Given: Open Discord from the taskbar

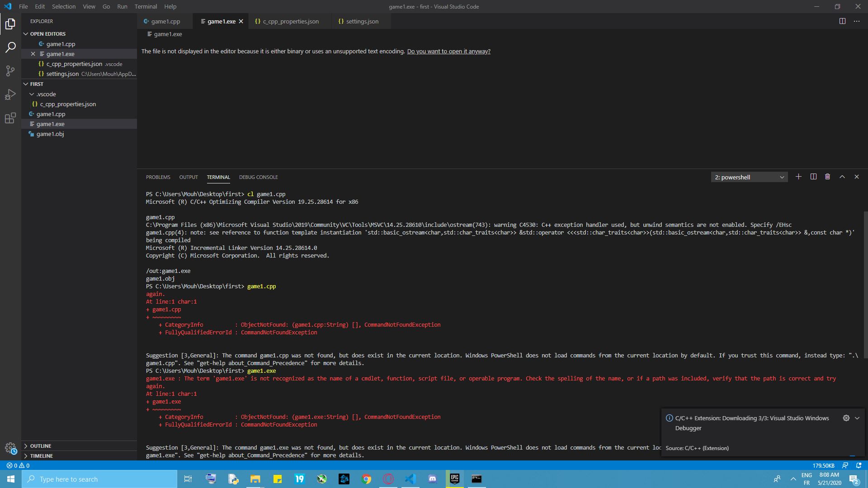Looking at the screenshot, I should click(x=432, y=479).
